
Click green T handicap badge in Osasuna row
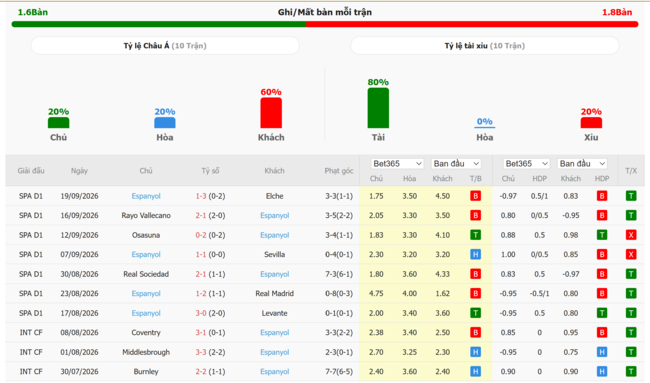(x=602, y=235)
